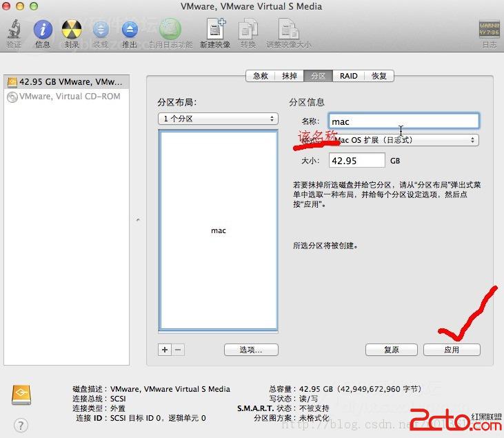Screen dimensions: 504x438
Task: Click the New Image toolbar icon
Action: point(216,29)
